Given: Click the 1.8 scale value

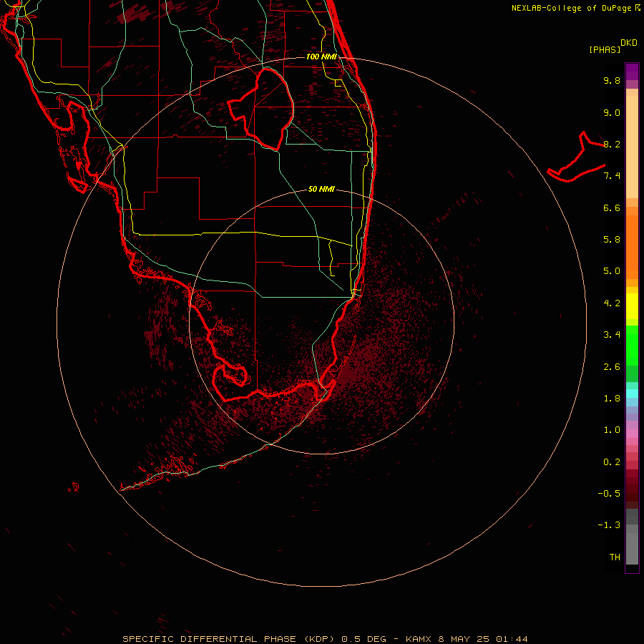Looking at the screenshot, I should 612,399.
